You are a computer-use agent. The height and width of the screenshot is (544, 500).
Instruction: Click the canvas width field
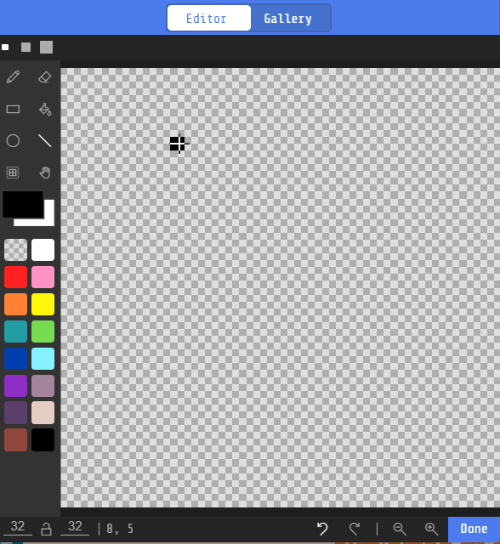click(x=17, y=527)
